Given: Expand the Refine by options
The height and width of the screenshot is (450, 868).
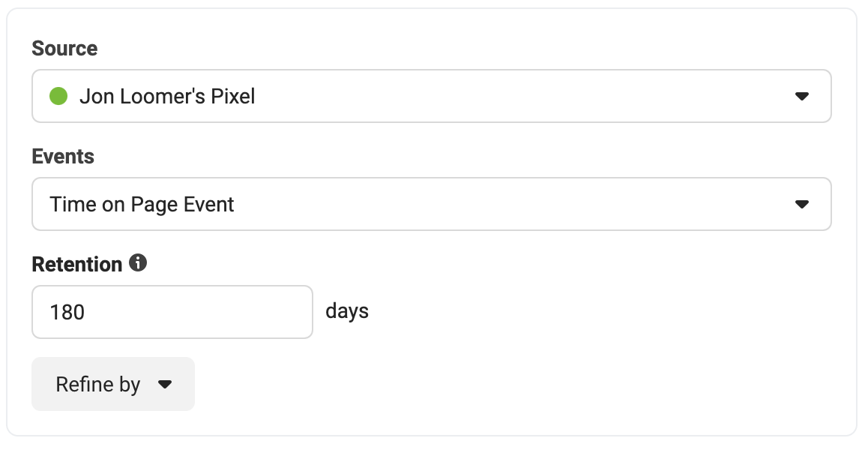Looking at the screenshot, I should [x=113, y=384].
